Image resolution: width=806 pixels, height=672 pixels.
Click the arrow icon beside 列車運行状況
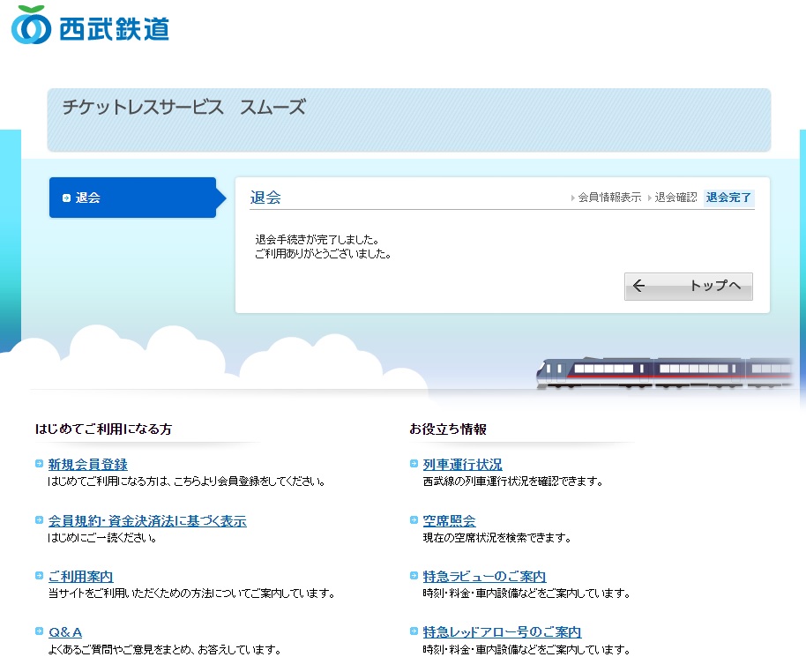pyautogui.click(x=414, y=464)
